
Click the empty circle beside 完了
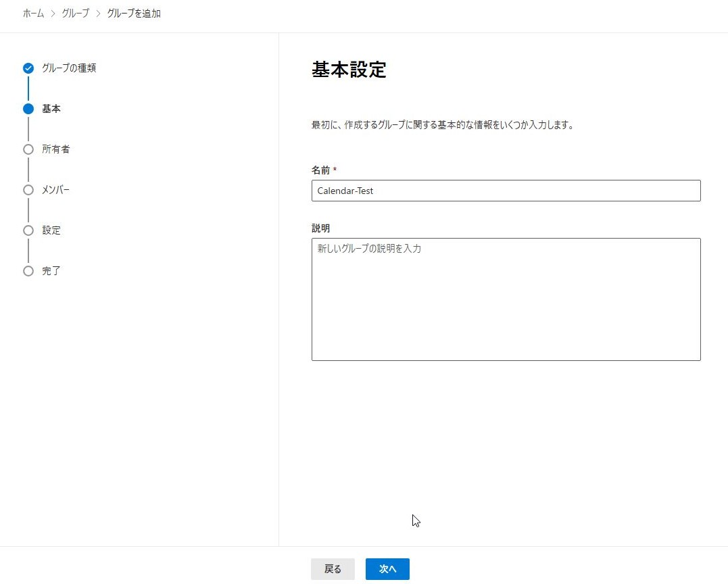(28, 271)
